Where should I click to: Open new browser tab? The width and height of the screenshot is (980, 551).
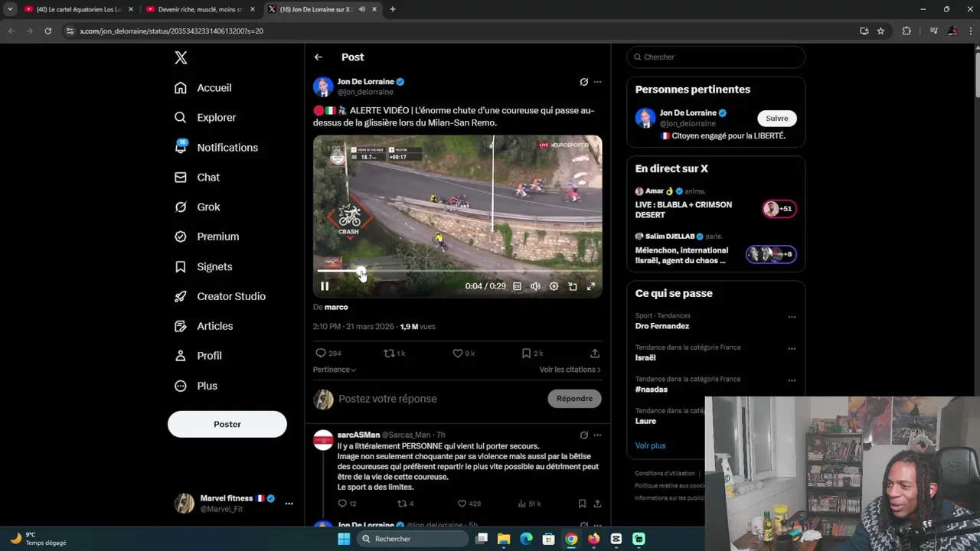pos(393,9)
